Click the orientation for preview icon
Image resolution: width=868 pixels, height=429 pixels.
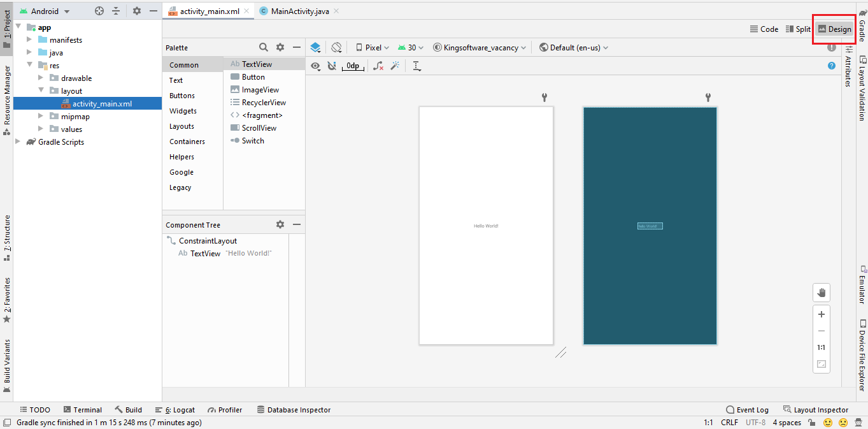tap(337, 47)
